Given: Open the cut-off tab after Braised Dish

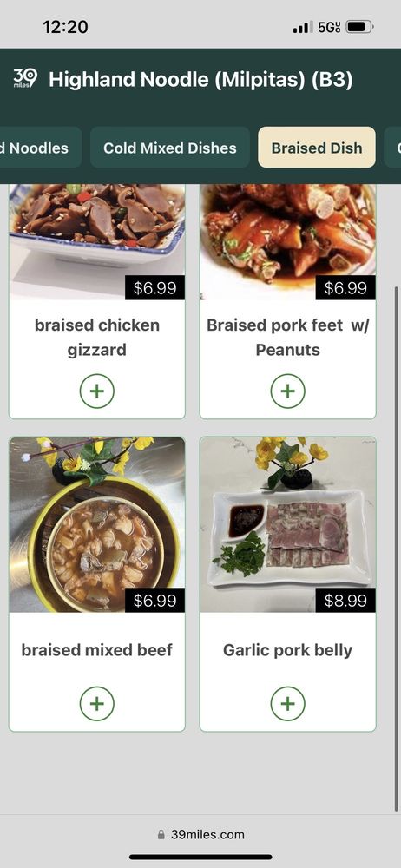Looking at the screenshot, I should click(392, 148).
